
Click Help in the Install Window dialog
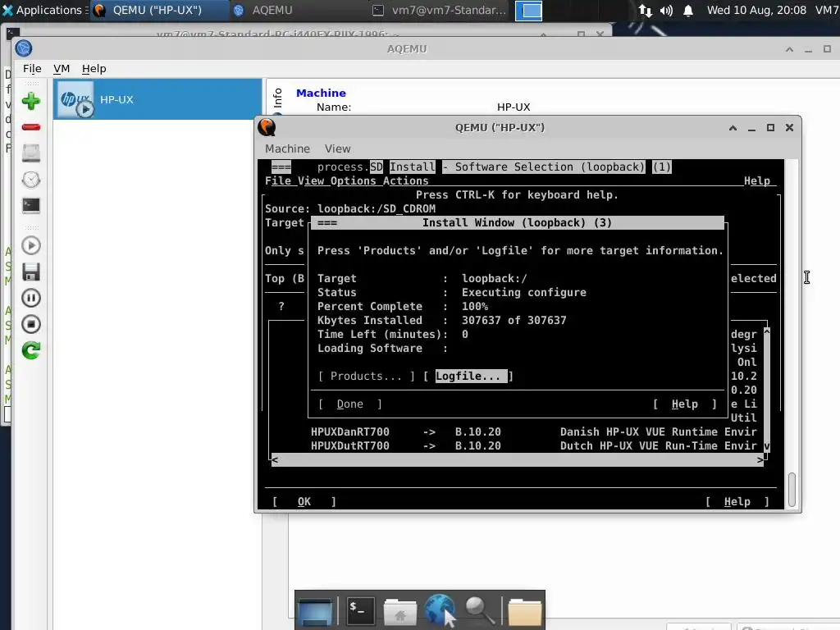click(685, 404)
